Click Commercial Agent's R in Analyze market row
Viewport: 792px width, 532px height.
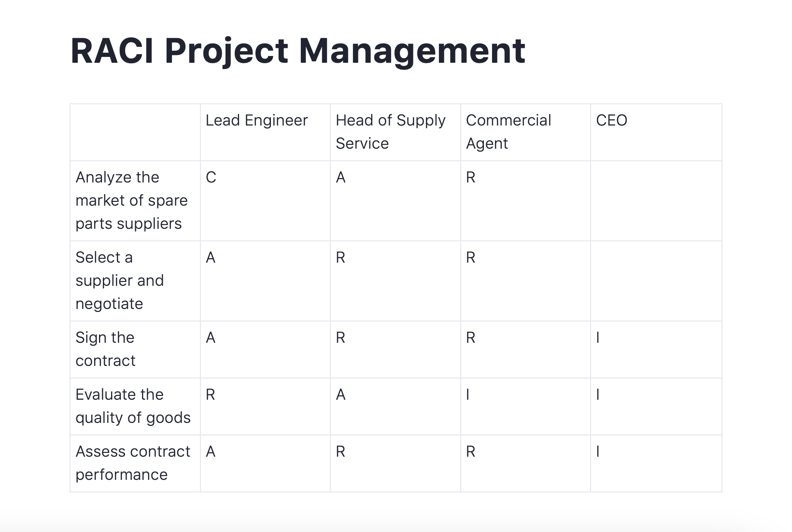(471, 178)
